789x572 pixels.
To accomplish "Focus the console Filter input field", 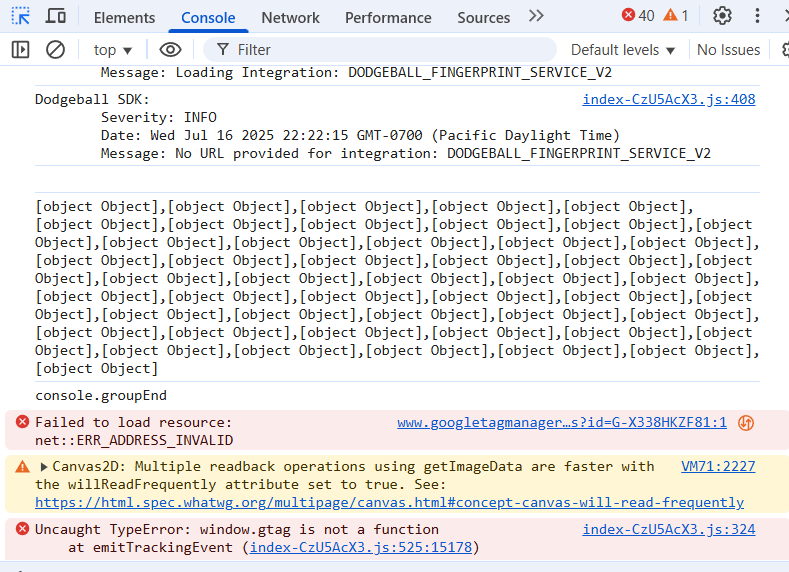I will click(380, 50).
